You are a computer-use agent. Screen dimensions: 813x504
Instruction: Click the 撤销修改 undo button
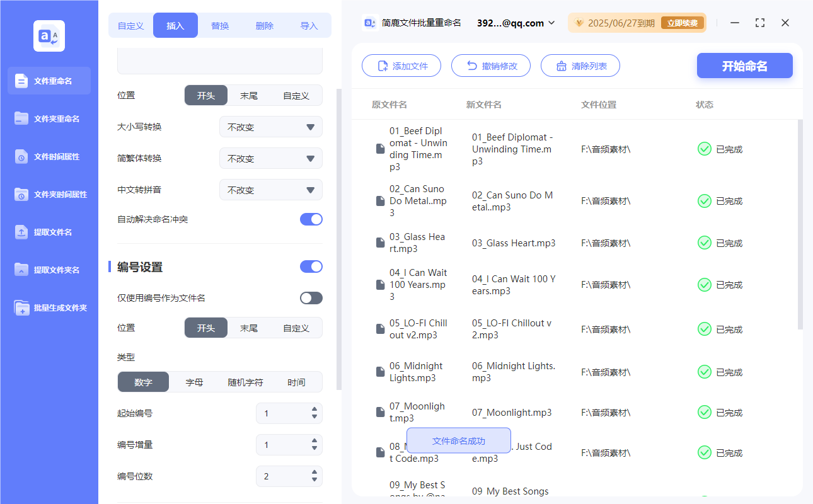491,66
